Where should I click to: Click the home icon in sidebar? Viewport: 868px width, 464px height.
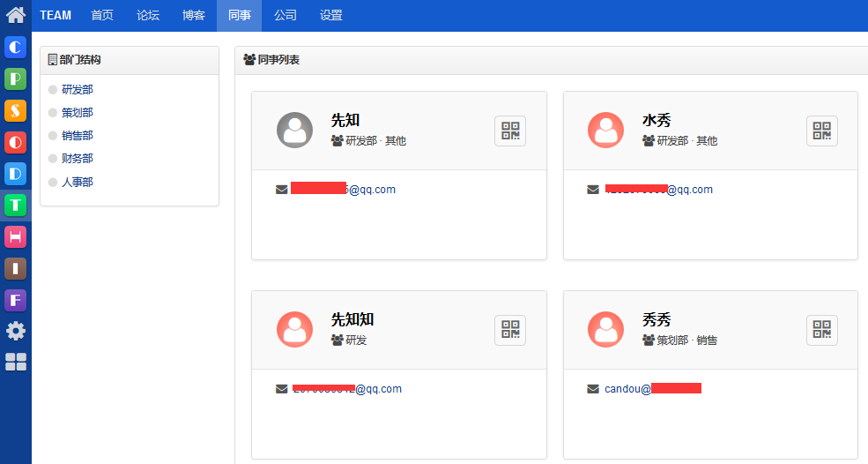16,15
